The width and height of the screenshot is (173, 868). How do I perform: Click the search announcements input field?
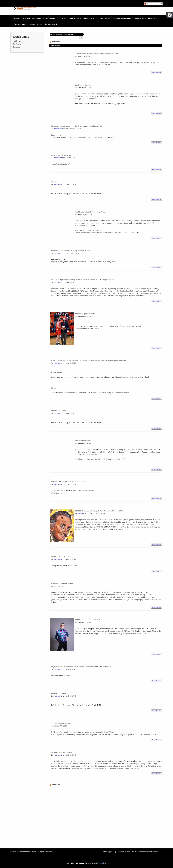(x=64, y=38)
